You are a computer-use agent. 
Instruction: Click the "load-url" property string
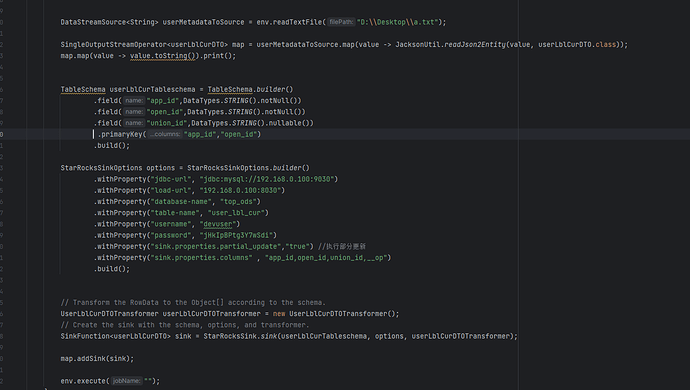[172, 190]
